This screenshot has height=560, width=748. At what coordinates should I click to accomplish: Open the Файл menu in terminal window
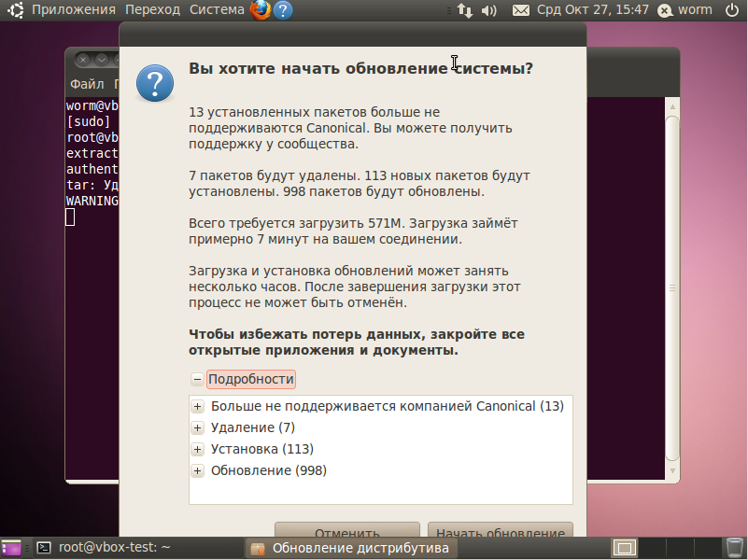point(87,84)
